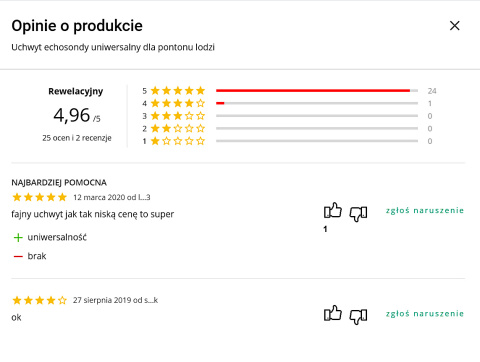The height and width of the screenshot is (362, 480).
Task: Report abuse on the "fajny uchwyt" review
Action: click(425, 210)
